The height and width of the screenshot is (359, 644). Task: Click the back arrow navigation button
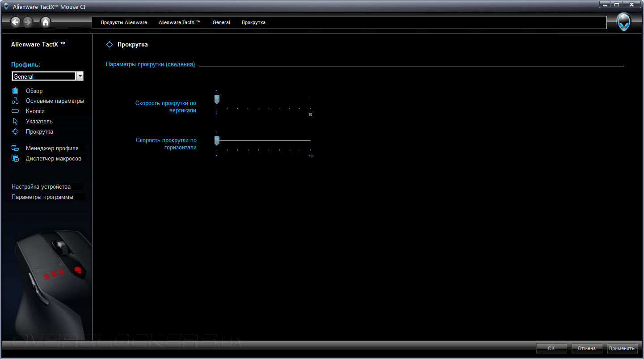16,21
